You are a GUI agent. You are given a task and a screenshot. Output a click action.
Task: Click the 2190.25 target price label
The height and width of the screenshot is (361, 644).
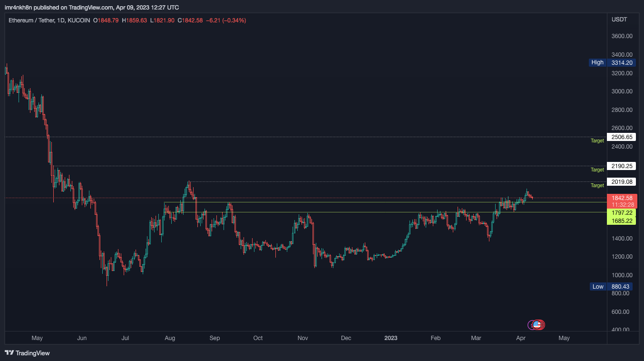click(x=622, y=166)
